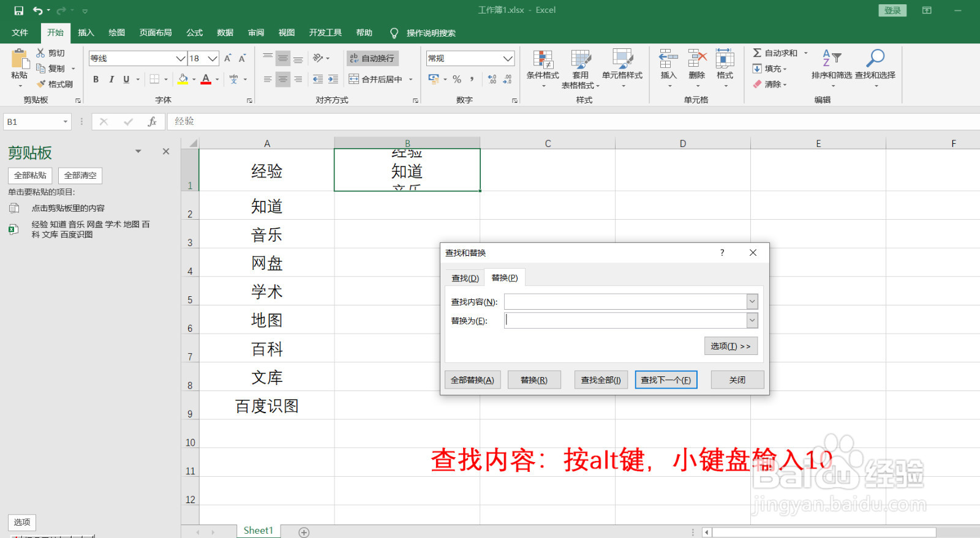This screenshot has width=980, height=538.
Task: Click the insert function fx icon
Action: point(152,122)
